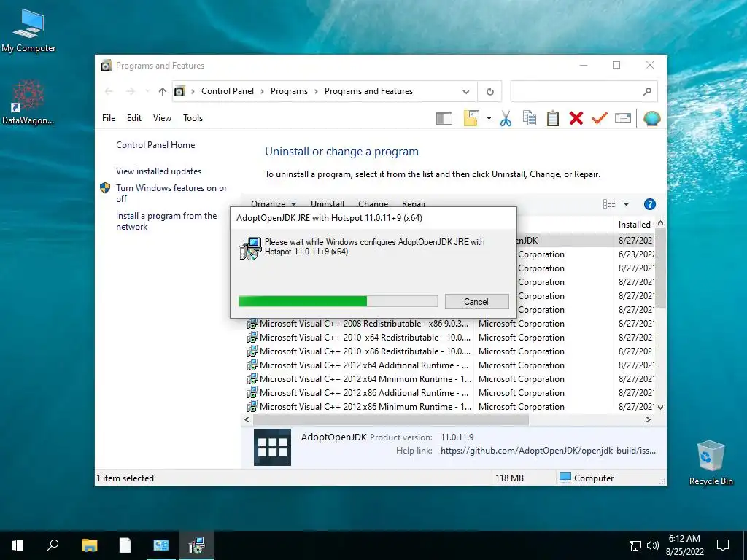This screenshot has height=560, width=747.
Task: Click the AdoptOpenJDK details pane thumbnail
Action: [272, 447]
